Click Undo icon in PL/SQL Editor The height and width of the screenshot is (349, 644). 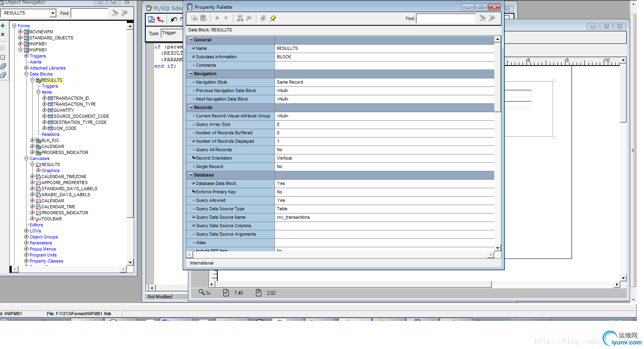[174, 19]
